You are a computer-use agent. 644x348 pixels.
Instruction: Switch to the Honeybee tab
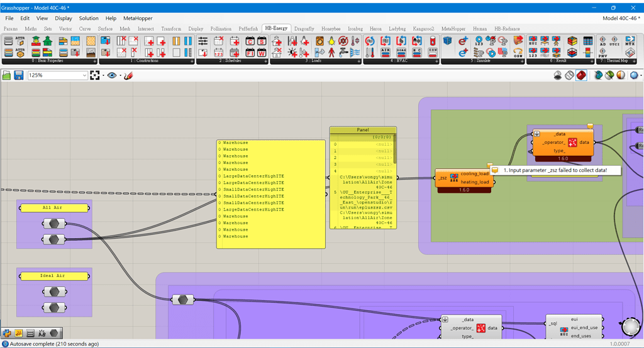pos(331,29)
